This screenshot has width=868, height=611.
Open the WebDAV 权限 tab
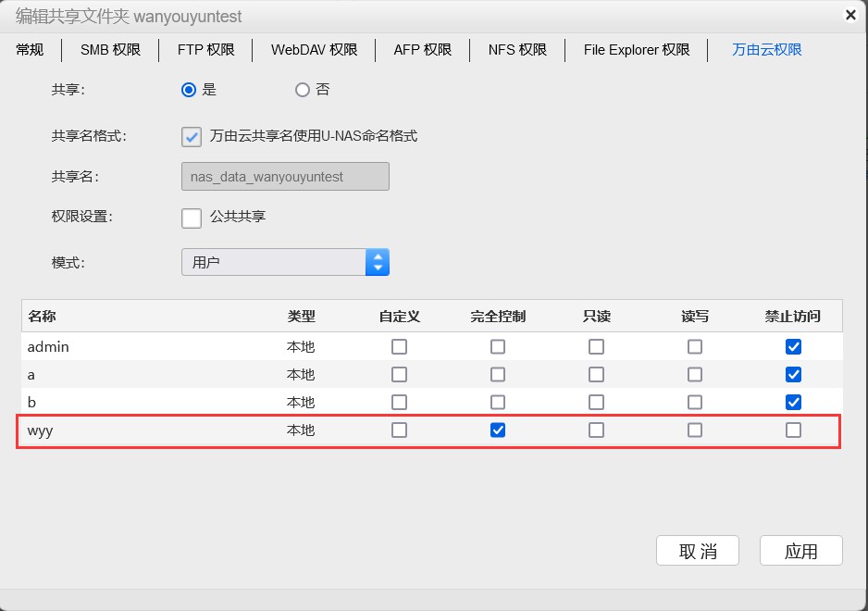(x=314, y=50)
